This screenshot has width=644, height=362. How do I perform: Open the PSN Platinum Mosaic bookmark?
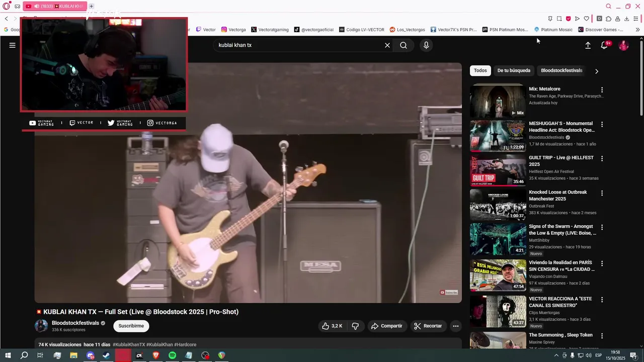(x=505, y=30)
